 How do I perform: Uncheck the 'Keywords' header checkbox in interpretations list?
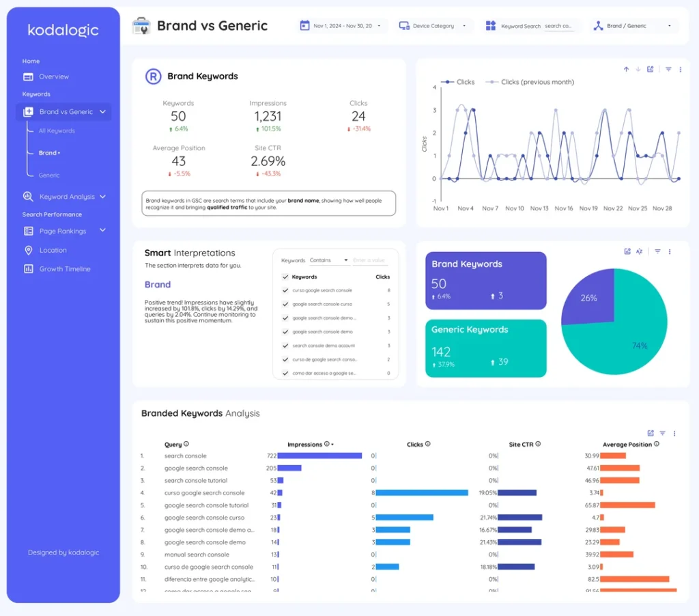[x=285, y=277]
